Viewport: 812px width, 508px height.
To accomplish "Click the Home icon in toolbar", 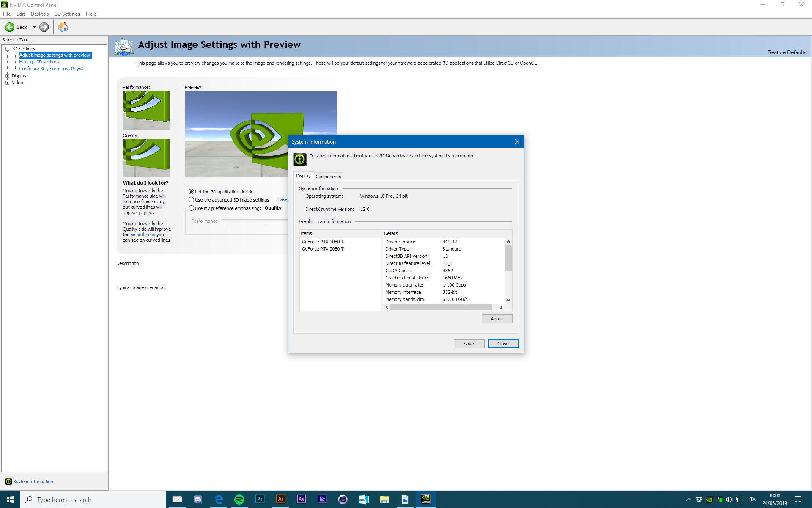I will coord(63,27).
